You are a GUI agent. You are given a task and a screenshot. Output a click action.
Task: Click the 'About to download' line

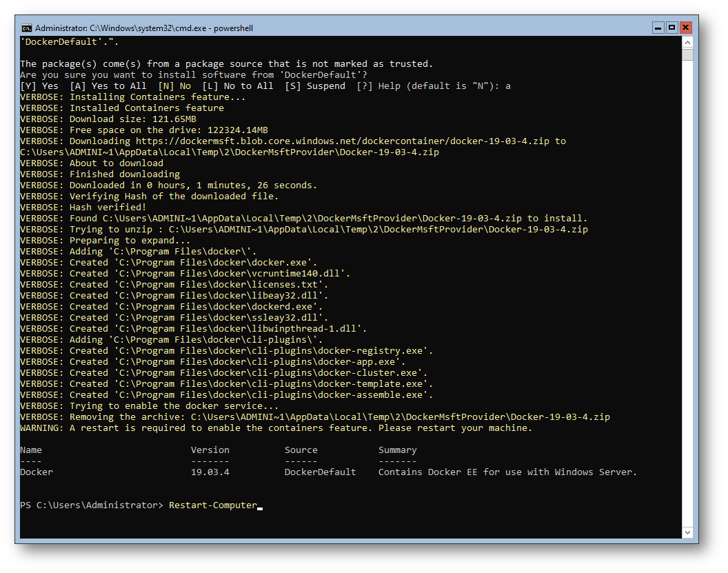[x=92, y=163]
